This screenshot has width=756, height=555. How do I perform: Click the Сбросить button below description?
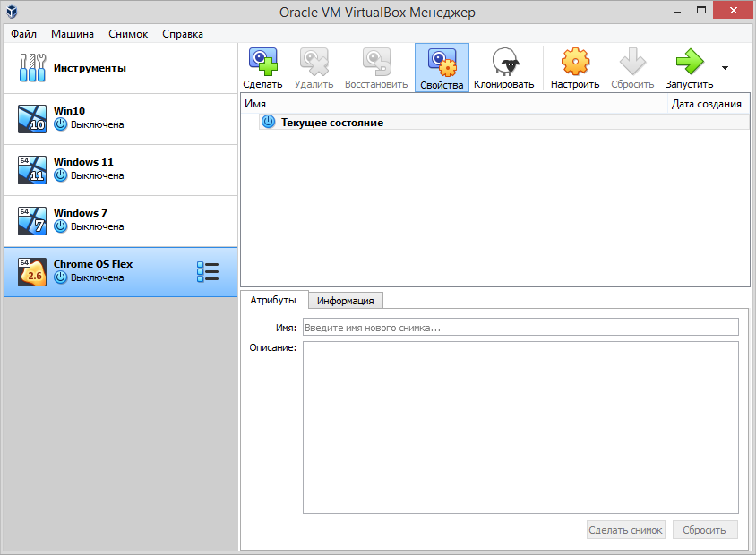tap(705, 529)
